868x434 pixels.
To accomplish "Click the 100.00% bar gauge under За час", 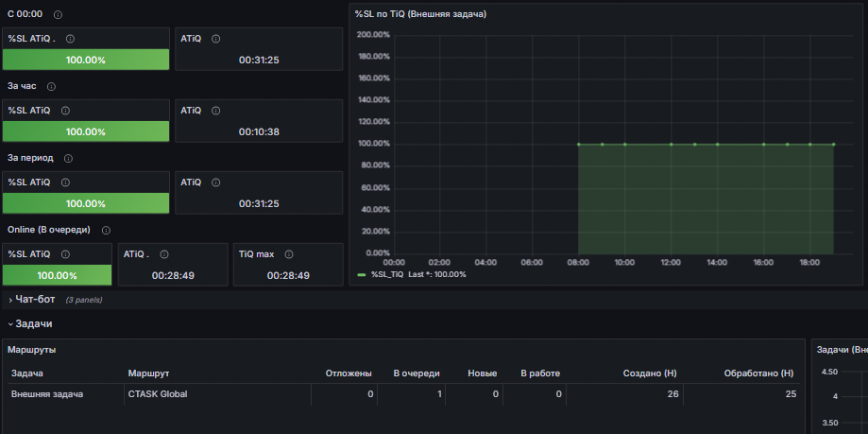I will point(86,131).
